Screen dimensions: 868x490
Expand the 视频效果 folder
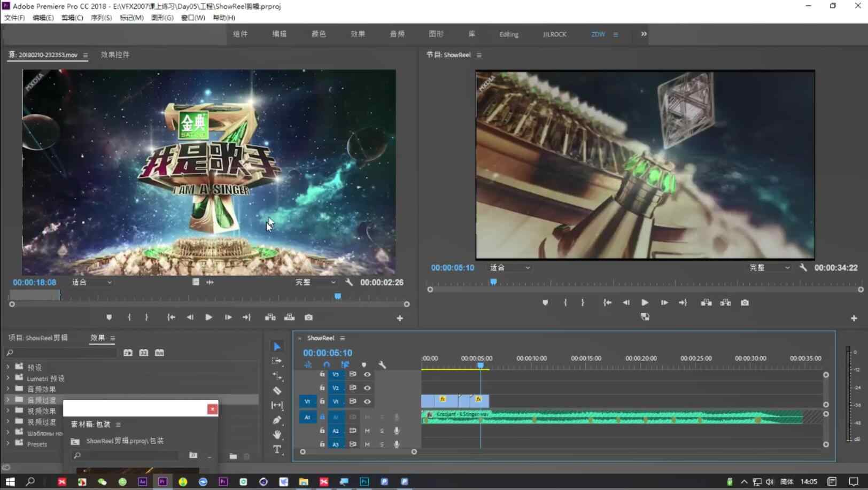coord(7,411)
